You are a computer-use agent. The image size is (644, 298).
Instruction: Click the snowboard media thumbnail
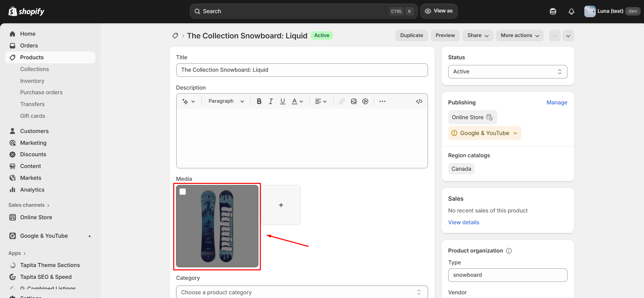tap(217, 226)
